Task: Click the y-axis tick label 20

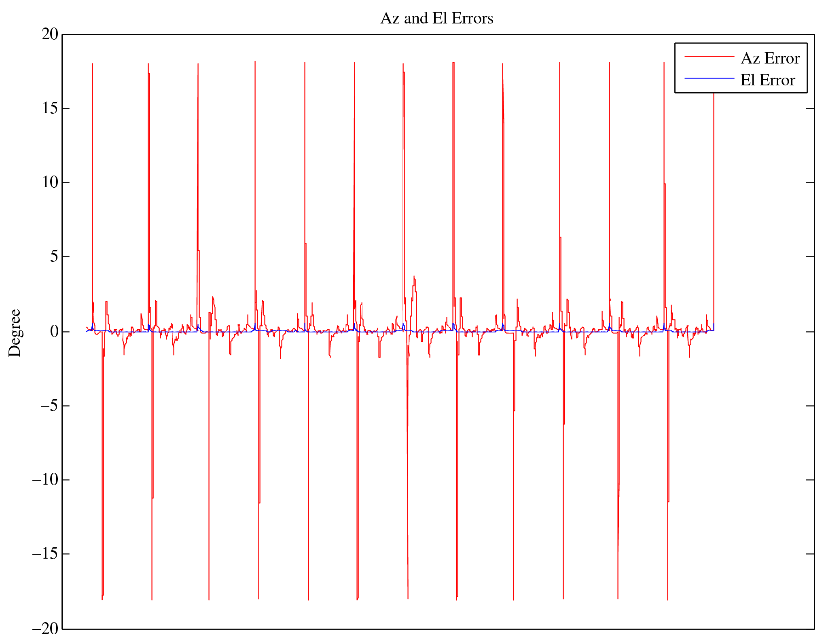Action: (50, 34)
